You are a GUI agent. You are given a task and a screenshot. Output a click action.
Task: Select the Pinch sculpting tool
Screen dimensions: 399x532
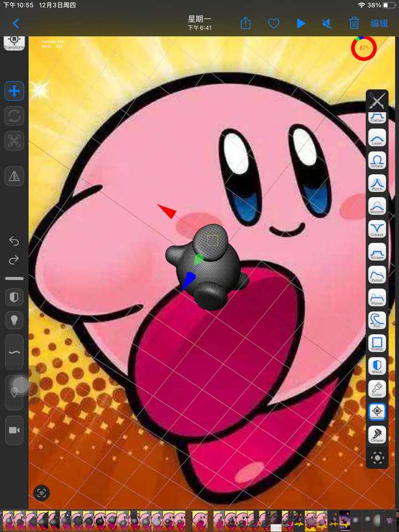pyautogui.click(x=377, y=183)
